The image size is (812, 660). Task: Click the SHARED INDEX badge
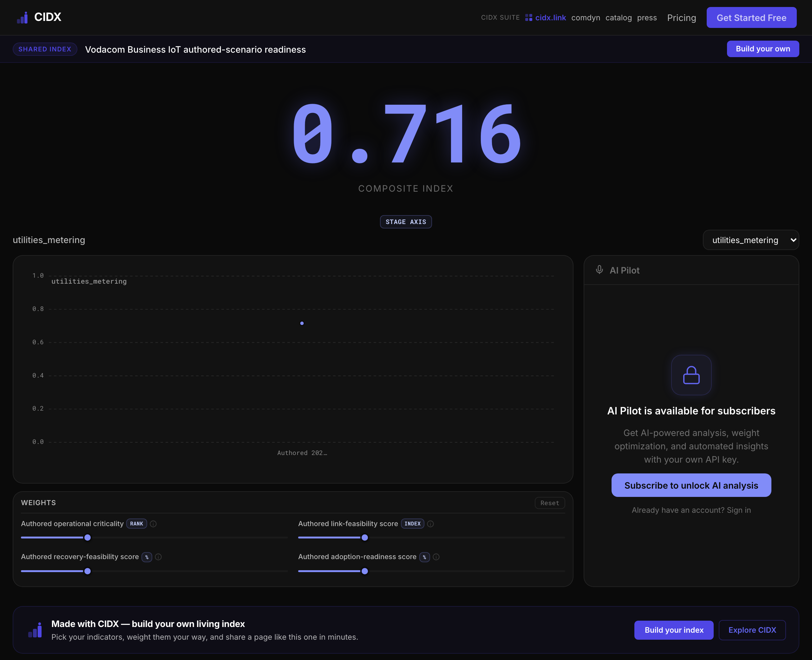(x=45, y=49)
